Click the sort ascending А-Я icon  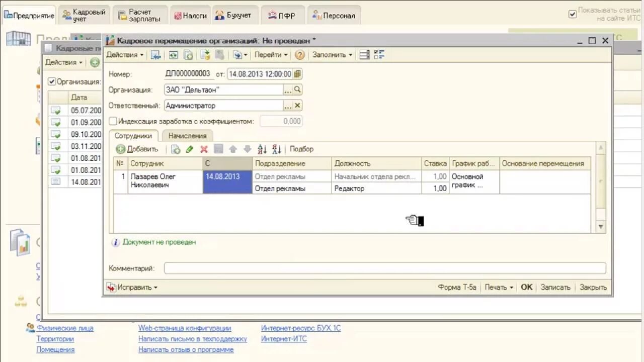click(x=262, y=149)
